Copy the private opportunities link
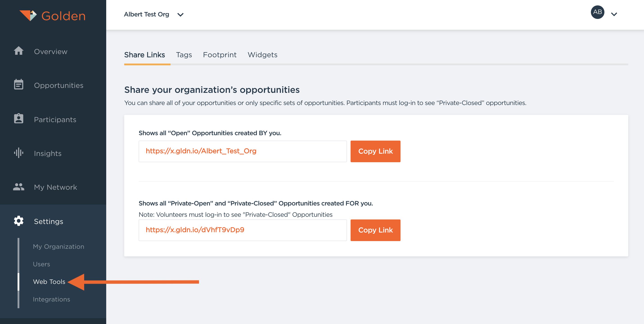This screenshot has width=644, height=324. 375,230
